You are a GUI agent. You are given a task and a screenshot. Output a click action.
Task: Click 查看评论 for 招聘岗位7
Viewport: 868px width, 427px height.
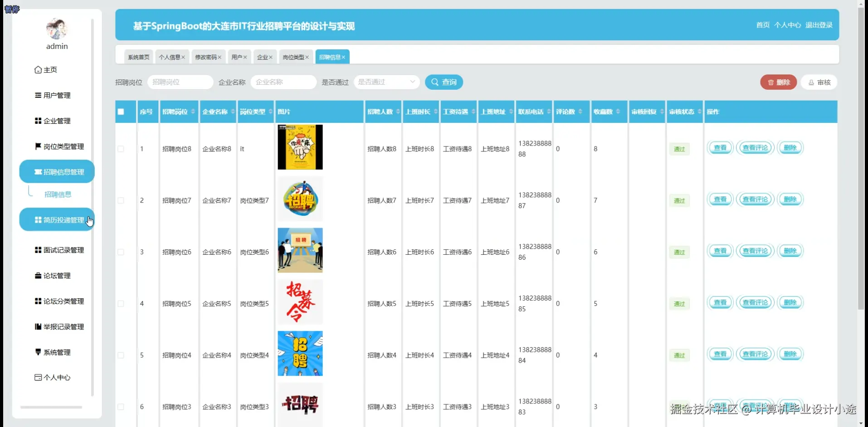pos(755,199)
